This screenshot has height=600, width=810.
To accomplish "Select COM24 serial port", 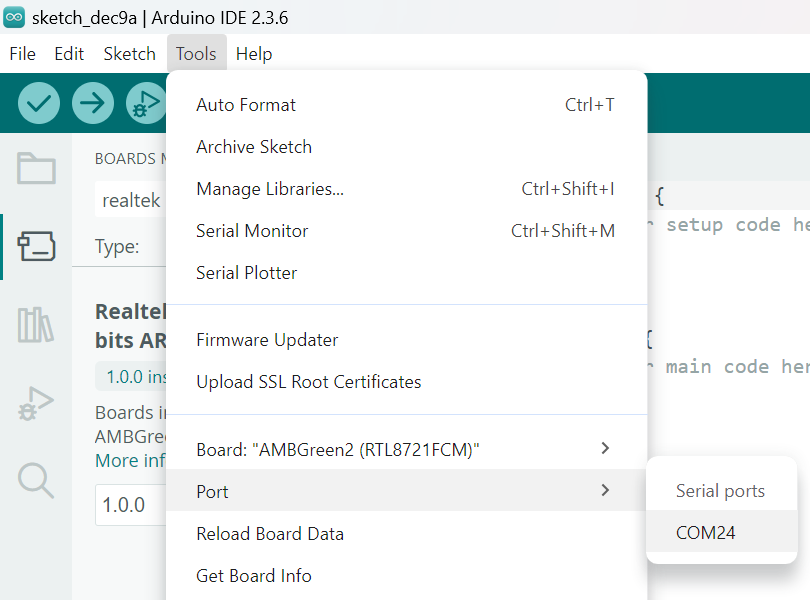I will 705,533.
